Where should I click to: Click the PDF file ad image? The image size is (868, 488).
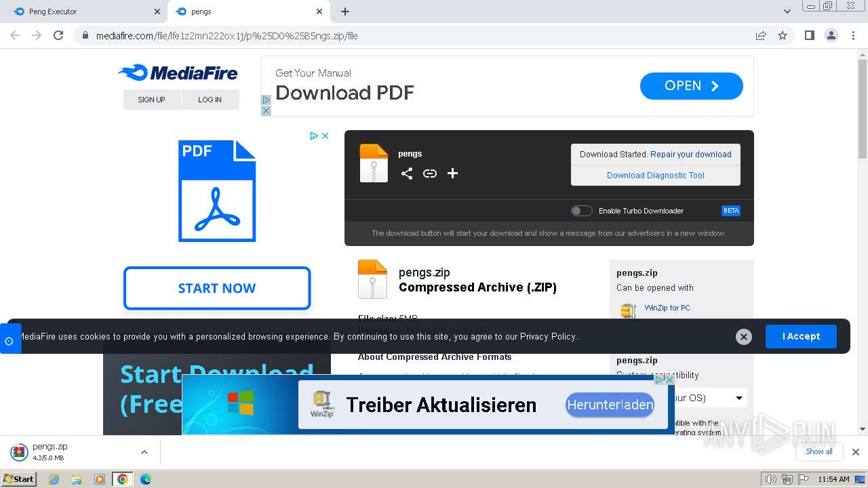[x=217, y=190]
